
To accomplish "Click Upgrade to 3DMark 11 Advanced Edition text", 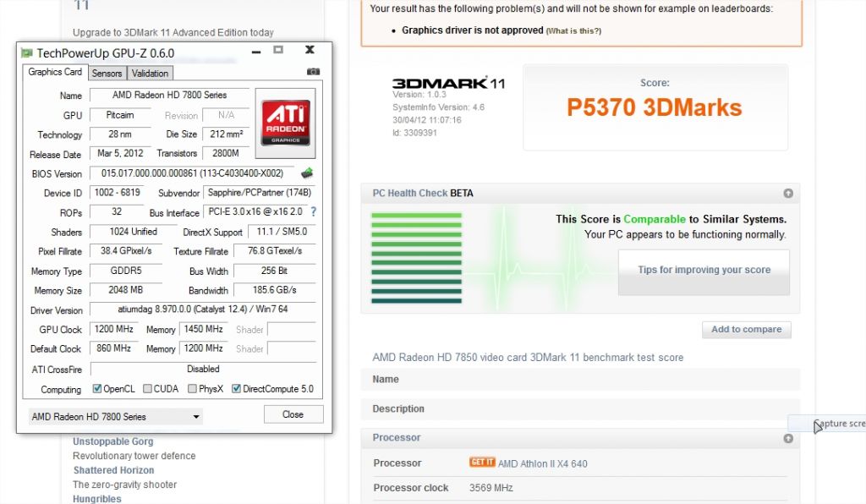I will tap(173, 33).
